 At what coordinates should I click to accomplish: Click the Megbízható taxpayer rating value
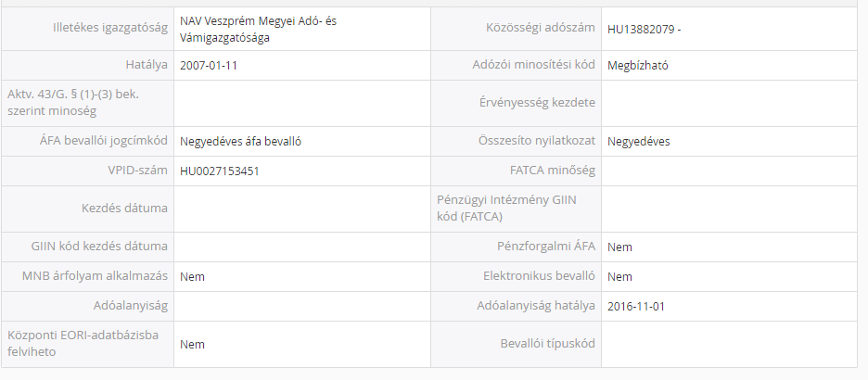(x=638, y=65)
